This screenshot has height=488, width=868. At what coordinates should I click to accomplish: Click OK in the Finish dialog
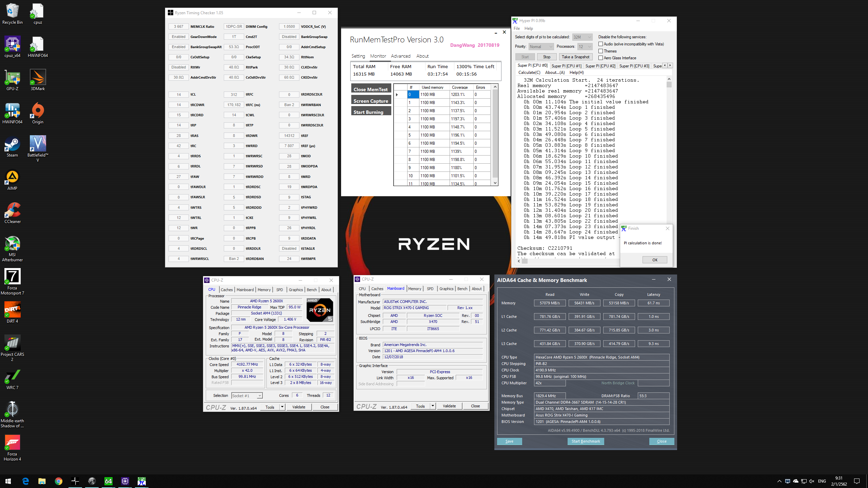click(655, 260)
